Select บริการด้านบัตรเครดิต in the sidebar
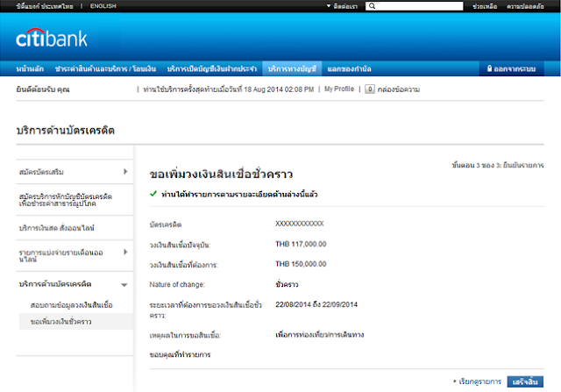 55,284
